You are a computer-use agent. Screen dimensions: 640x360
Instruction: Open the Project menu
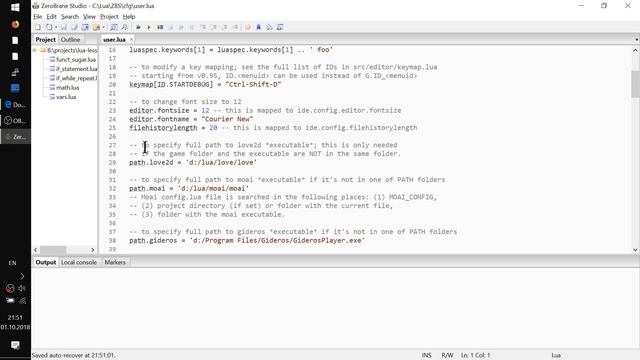(x=109, y=17)
